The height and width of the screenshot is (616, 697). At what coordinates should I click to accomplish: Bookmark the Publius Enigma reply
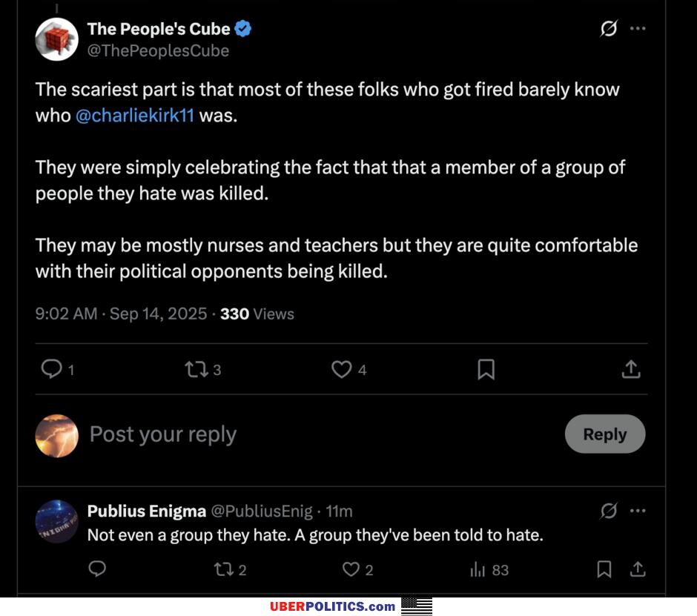point(604,569)
